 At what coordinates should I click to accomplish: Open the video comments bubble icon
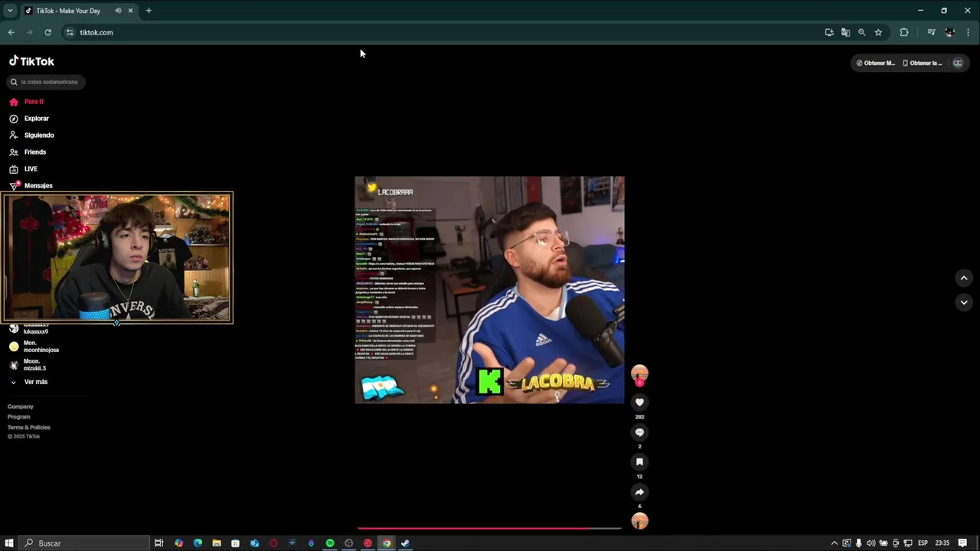coord(639,432)
